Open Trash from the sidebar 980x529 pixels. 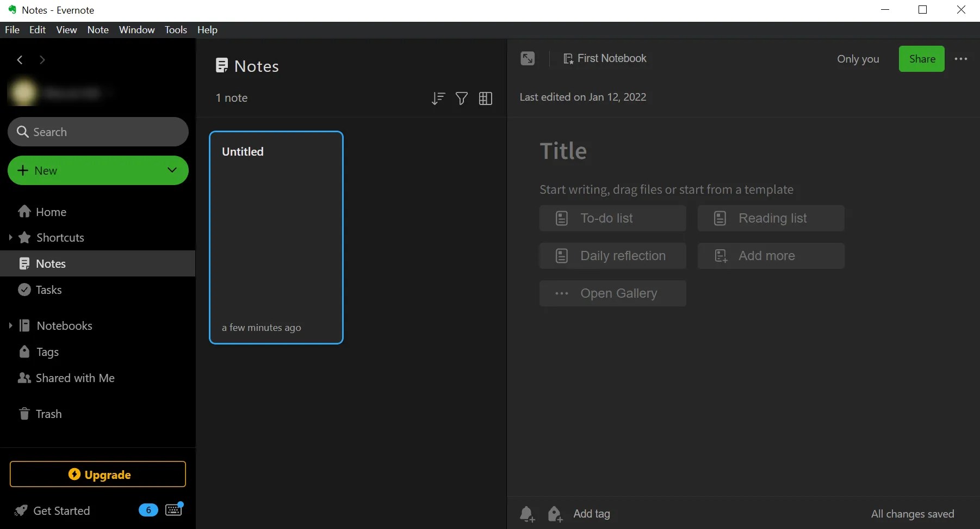point(48,414)
